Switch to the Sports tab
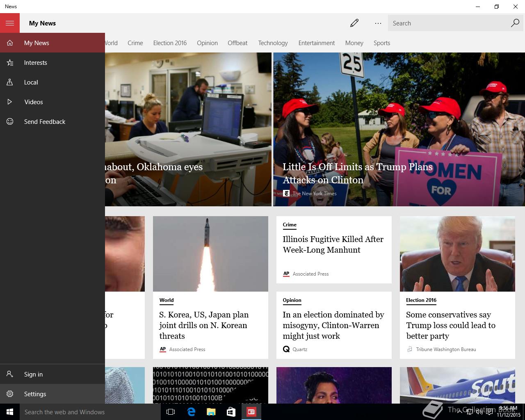This screenshot has height=420, width=525. tap(382, 43)
